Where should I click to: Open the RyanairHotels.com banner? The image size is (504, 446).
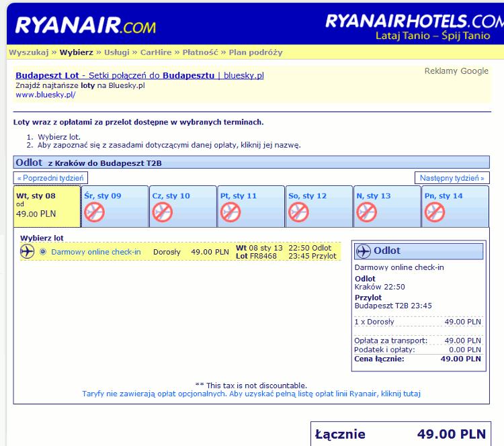pos(415,27)
